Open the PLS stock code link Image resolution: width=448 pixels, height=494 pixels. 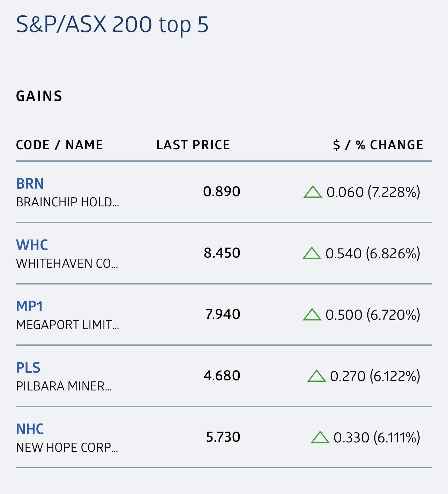click(28, 367)
